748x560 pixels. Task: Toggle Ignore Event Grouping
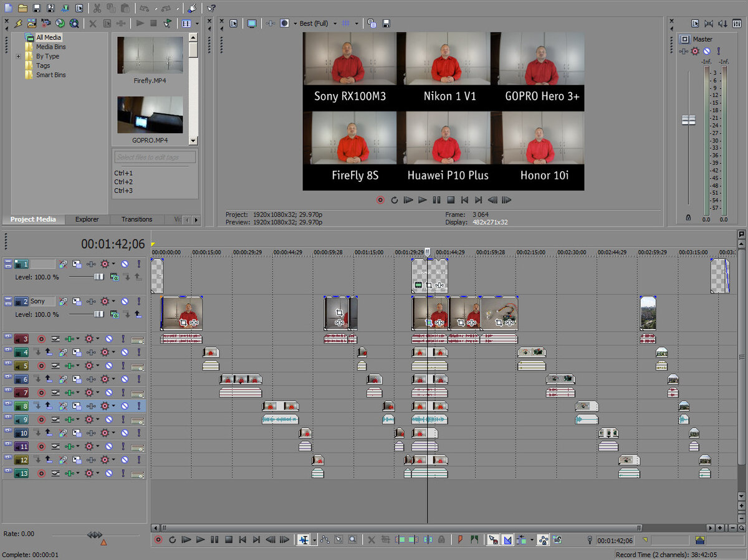coord(557,540)
